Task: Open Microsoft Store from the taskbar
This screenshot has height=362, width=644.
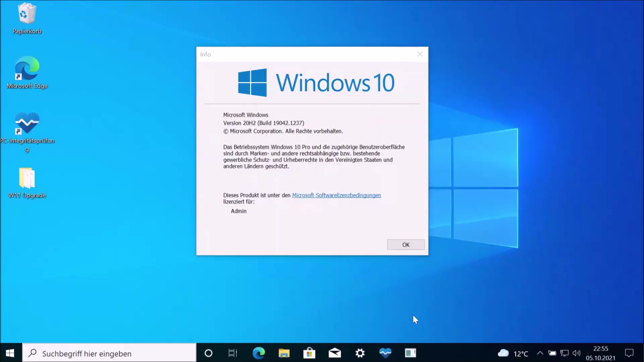Action: tap(309, 353)
